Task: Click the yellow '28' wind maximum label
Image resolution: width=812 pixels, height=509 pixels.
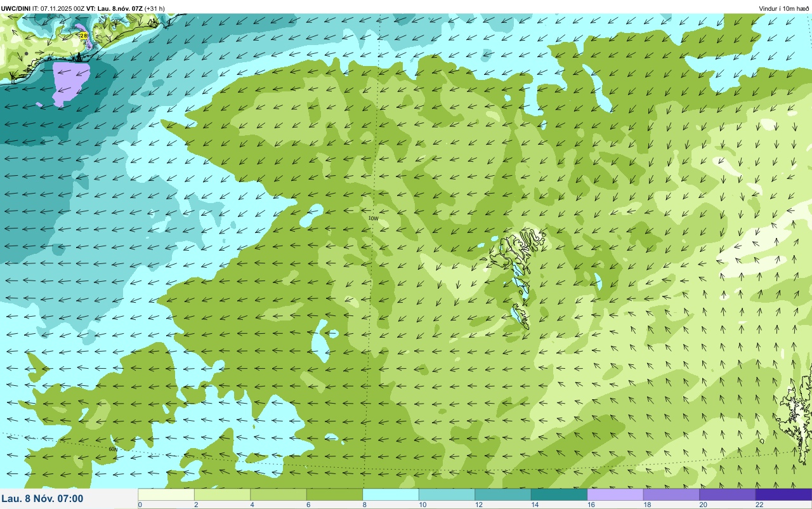Action: 83,36
